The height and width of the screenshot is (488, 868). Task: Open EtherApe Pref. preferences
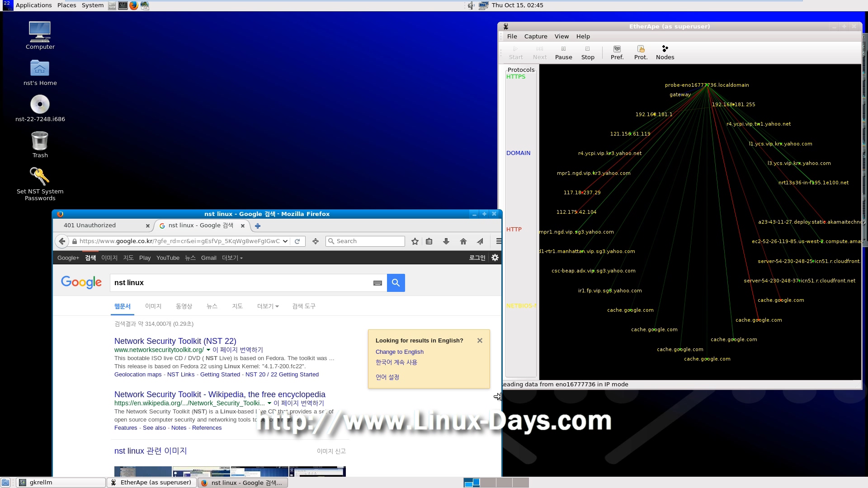click(x=617, y=52)
